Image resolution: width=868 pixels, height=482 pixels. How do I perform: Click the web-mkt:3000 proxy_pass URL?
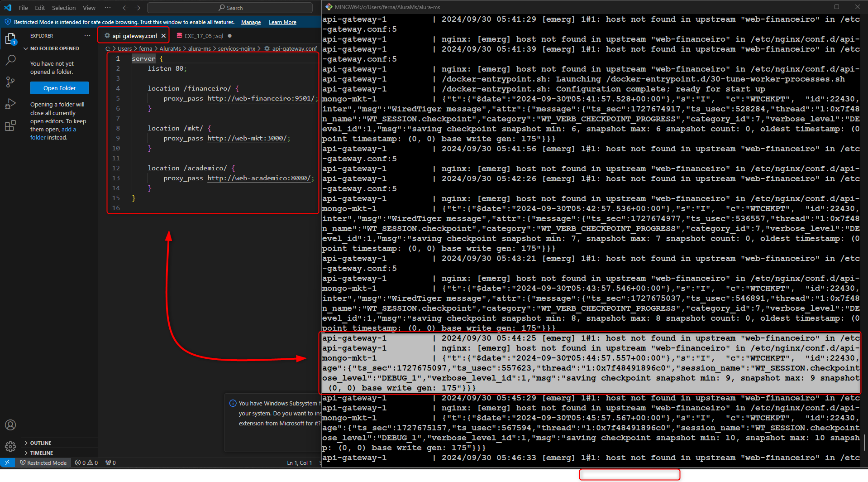point(247,138)
